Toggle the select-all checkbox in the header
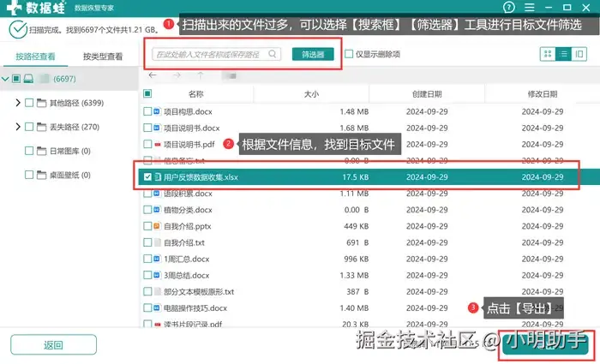 click(x=147, y=93)
